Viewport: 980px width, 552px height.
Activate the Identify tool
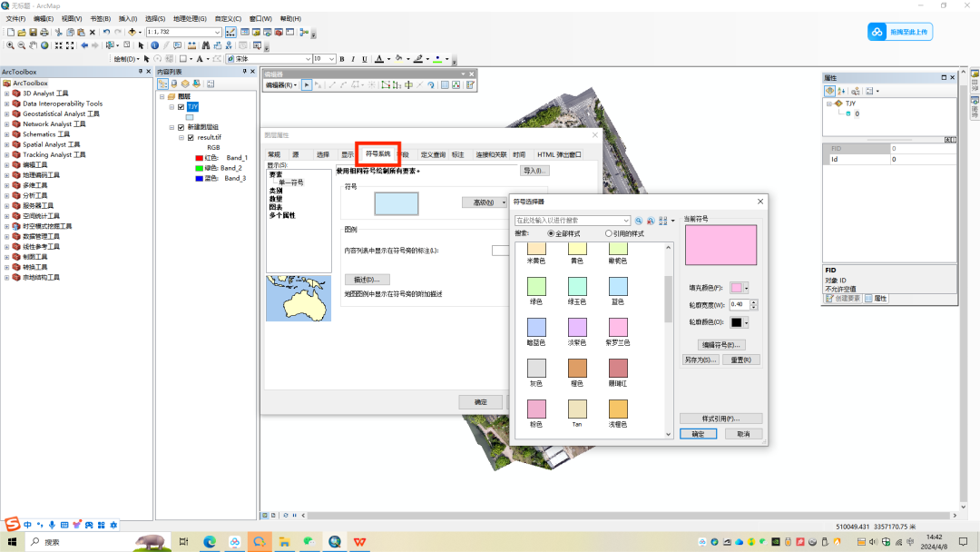pos(154,45)
